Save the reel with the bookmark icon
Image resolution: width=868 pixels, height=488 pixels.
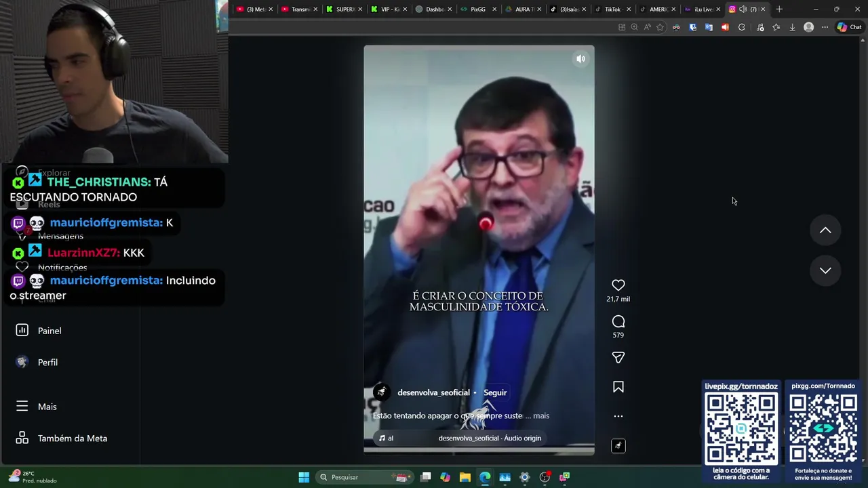pos(618,387)
